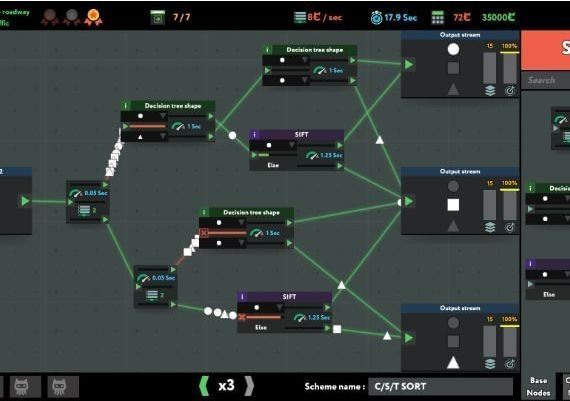570x401 pixels.
Task: Increase speed with the grey right arrow
Action: click(249, 386)
